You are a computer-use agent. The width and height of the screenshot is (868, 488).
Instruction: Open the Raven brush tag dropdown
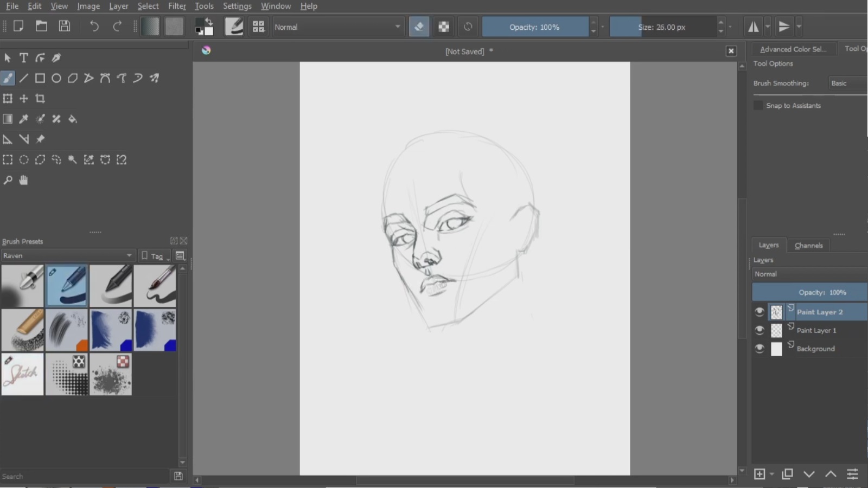(x=67, y=255)
